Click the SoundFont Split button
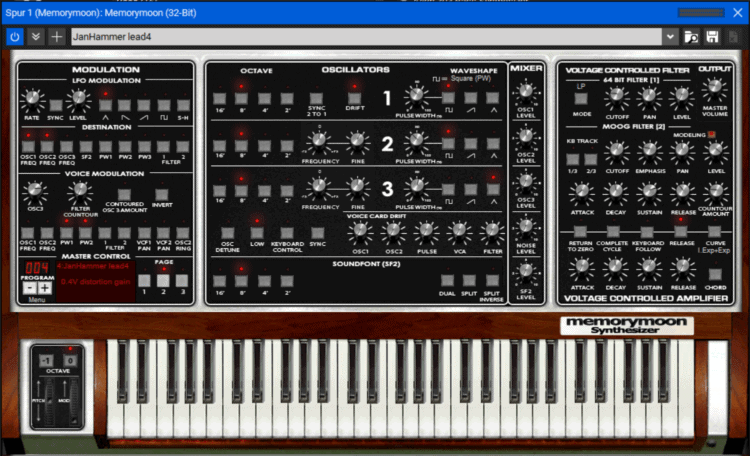This screenshot has width=750, height=456. 469,280
